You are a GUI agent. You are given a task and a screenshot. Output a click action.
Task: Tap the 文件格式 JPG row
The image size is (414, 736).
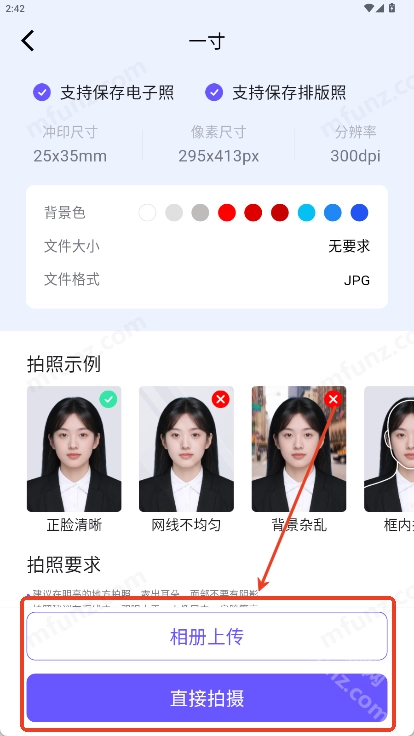pos(207,280)
